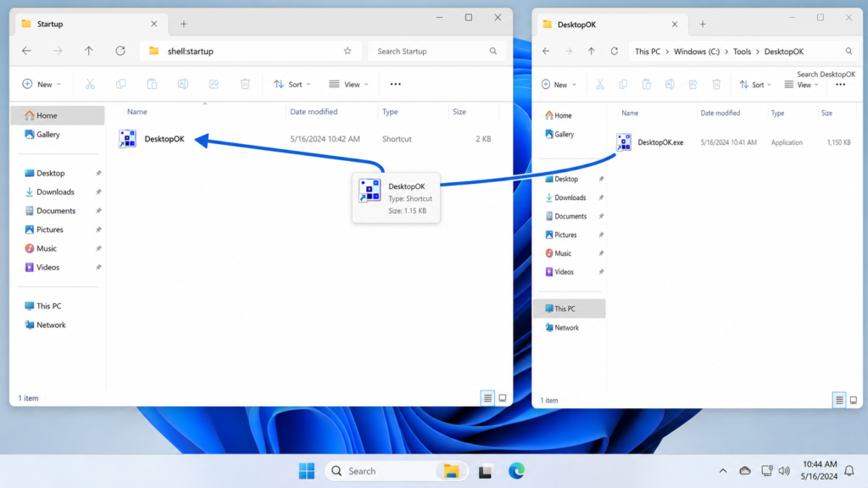Screen dimensions: 868x488
Task: Switch DesktopOK window to large icons view
Action: 854,400
